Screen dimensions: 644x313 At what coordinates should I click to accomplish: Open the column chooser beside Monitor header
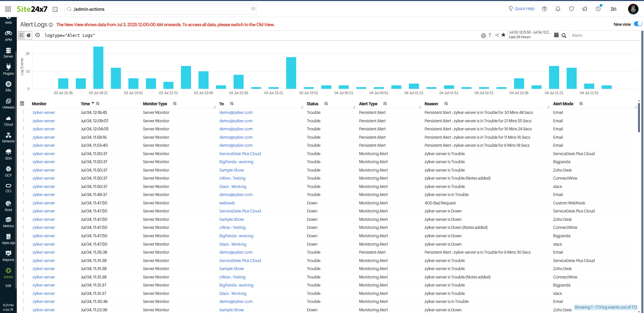click(x=22, y=104)
